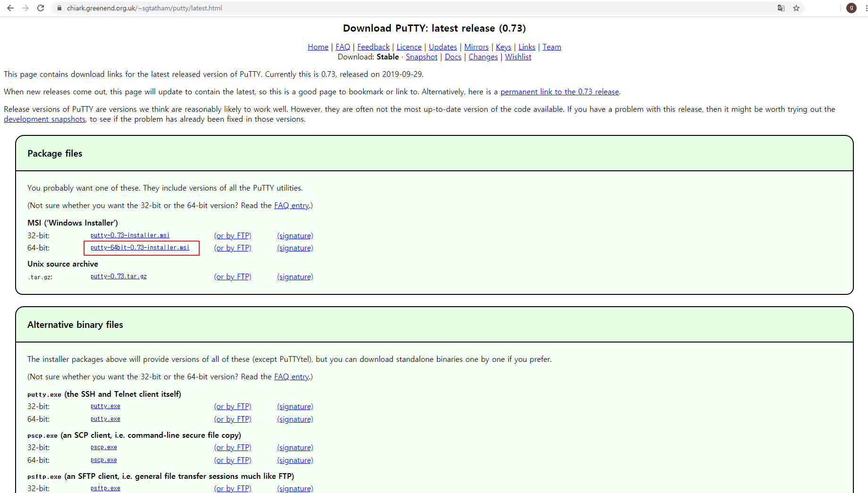Open signature for 32-bit psftp.exe
The image size is (868, 493).
click(x=295, y=488)
